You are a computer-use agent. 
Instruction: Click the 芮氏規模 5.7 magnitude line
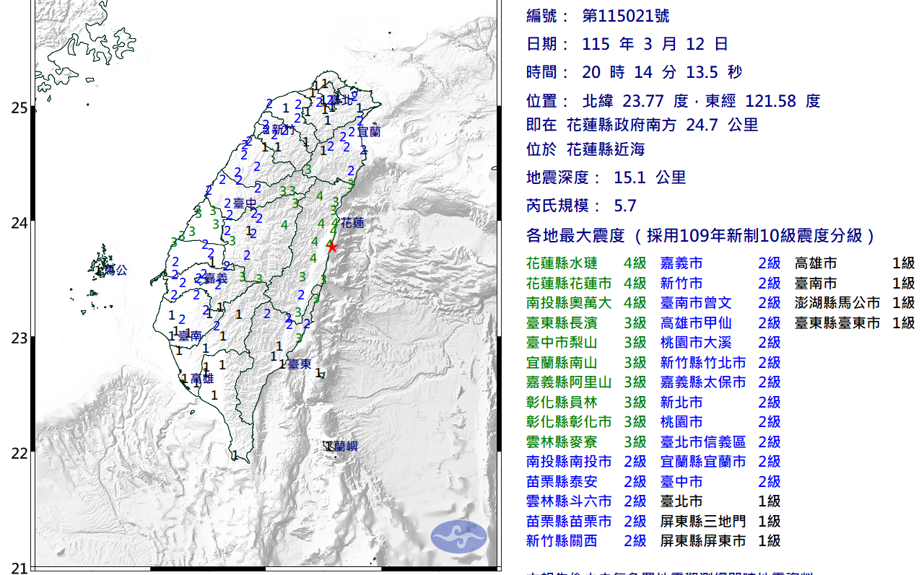tap(582, 206)
